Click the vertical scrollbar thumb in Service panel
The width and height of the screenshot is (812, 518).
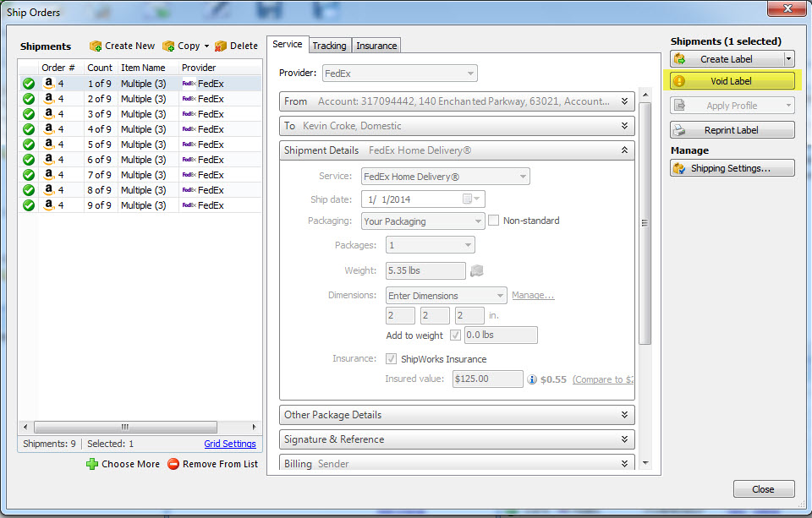click(x=645, y=223)
